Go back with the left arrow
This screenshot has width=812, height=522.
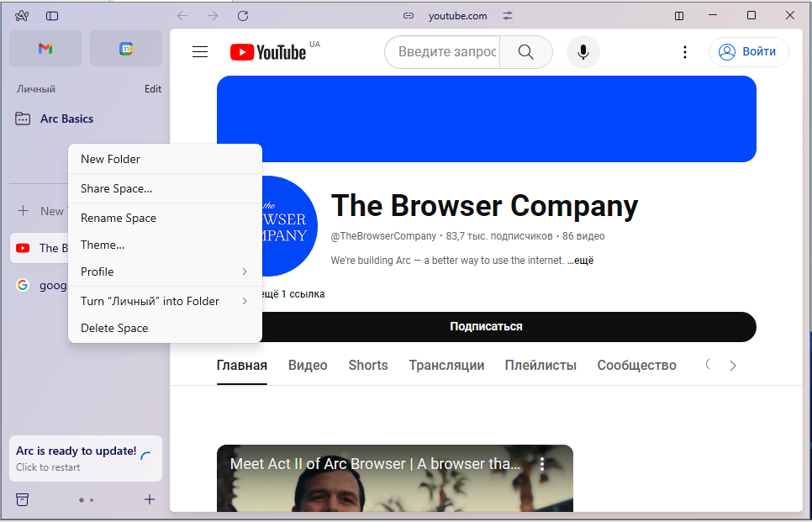[182, 15]
